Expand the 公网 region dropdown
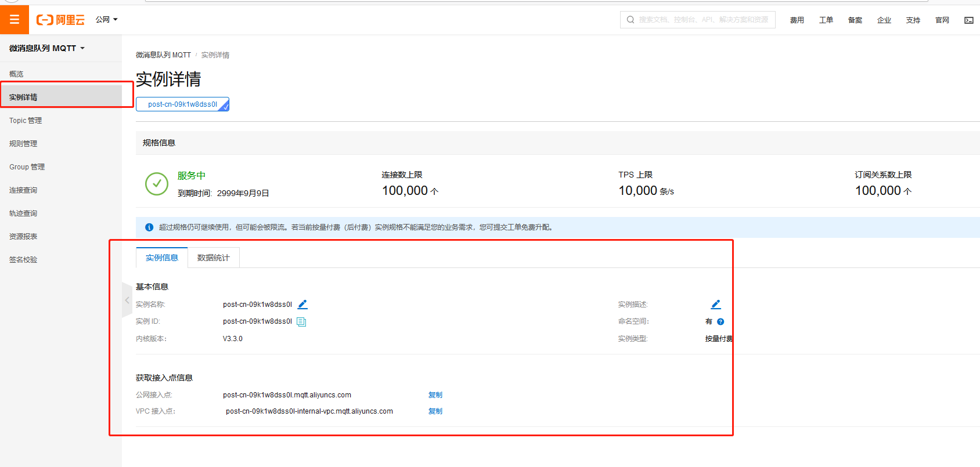 [x=107, y=20]
